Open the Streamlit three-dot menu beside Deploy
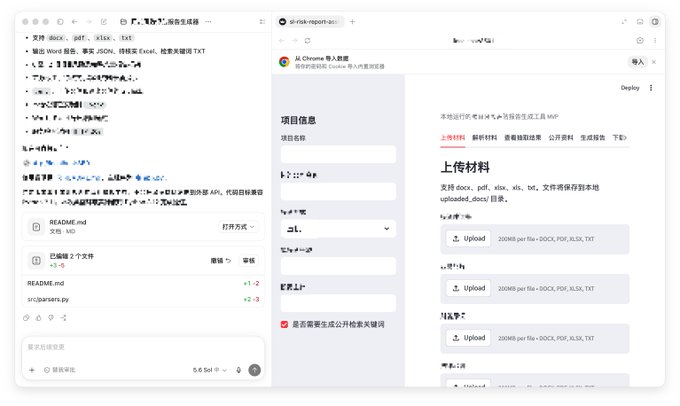Screen dimensions: 680x406 pos(651,88)
